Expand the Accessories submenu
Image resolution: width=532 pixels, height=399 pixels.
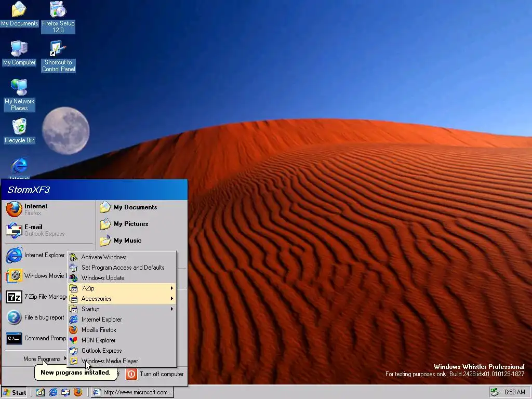(x=122, y=299)
